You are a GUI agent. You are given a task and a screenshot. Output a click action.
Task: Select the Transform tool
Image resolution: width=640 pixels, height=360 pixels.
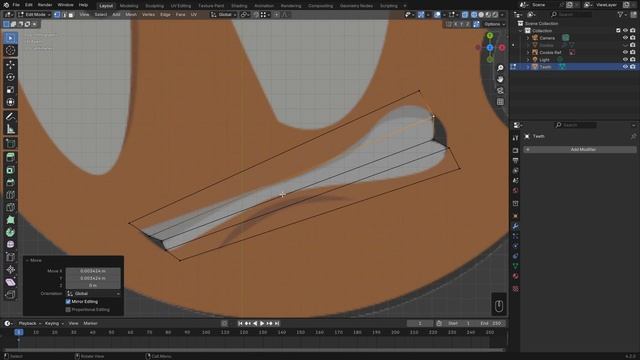11,102
